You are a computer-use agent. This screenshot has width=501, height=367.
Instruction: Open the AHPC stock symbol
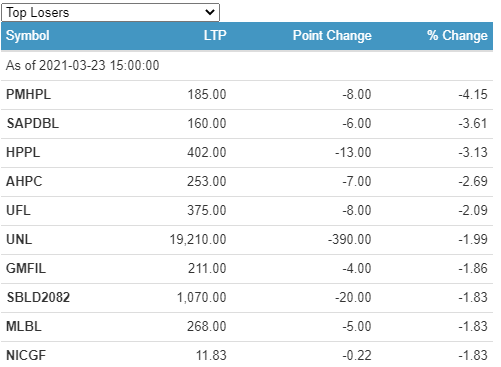24,181
